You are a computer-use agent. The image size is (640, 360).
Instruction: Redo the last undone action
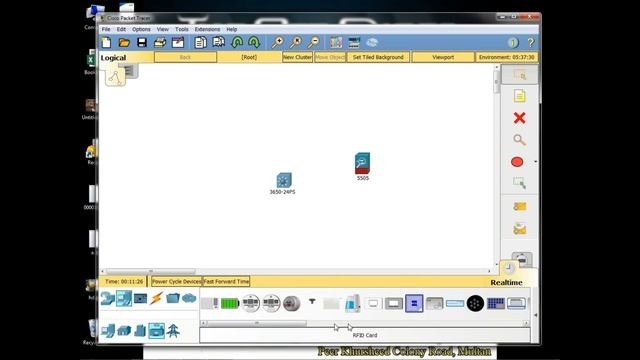[254, 42]
